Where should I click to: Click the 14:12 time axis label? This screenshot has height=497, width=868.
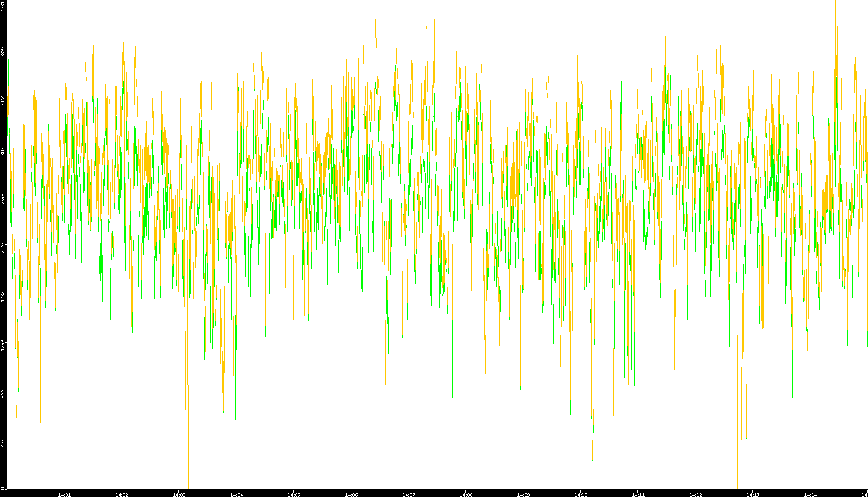pyautogui.click(x=695, y=495)
